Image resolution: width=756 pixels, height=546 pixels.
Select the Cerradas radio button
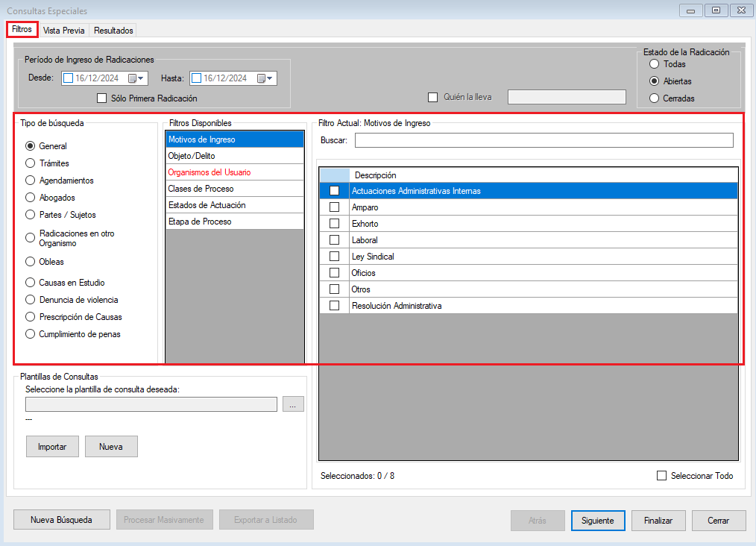click(654, 98)
